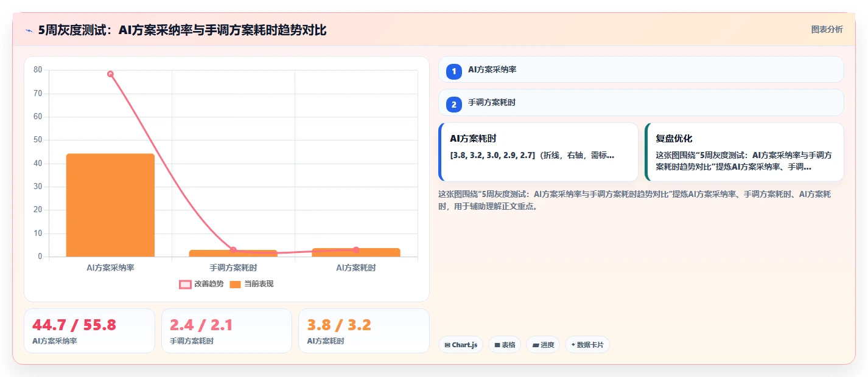Click the description paragraph starting 这张图围绕
868x377 pixels.
point(635,200)
